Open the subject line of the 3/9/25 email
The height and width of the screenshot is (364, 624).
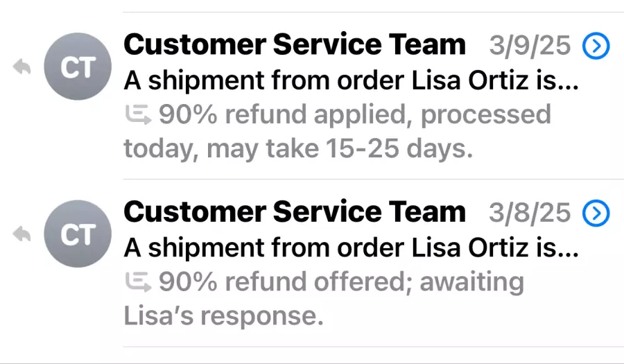pyautogui.click(x=351, y=80)
